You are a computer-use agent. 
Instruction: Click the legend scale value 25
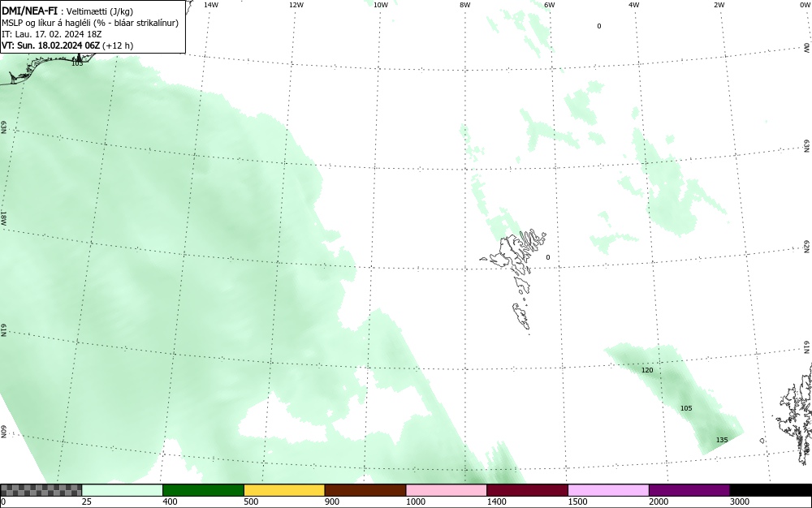pos(87,502)
